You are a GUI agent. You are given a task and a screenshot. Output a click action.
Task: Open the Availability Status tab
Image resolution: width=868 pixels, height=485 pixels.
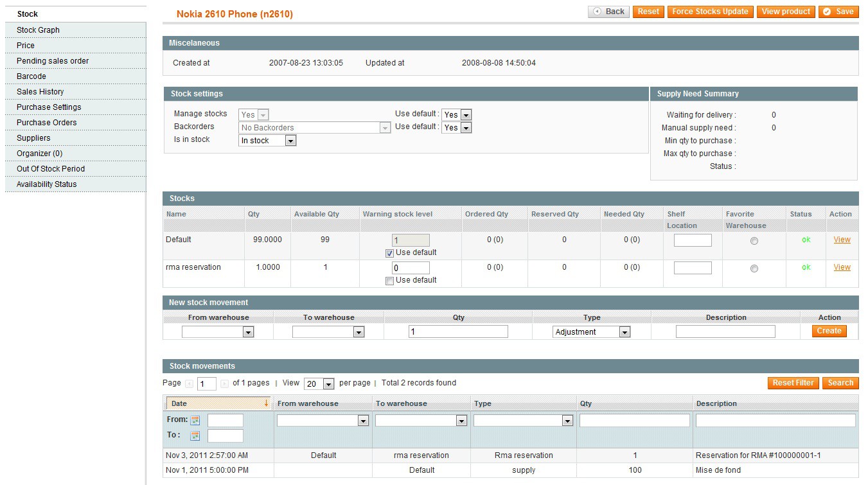tap(76, 184)
